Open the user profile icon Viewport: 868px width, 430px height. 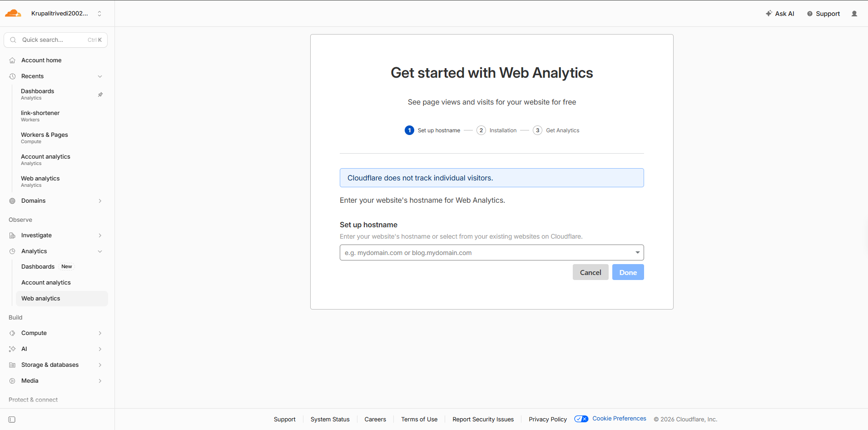(x=854, y=14)
